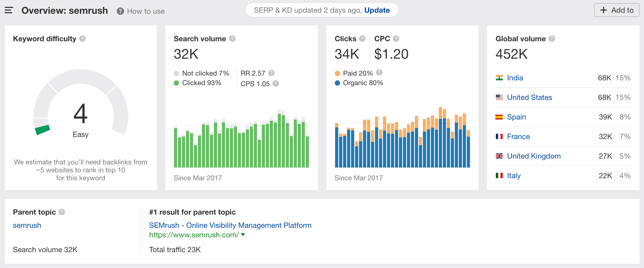Click the Search volume 32K parent topic text

pos(45,249)
